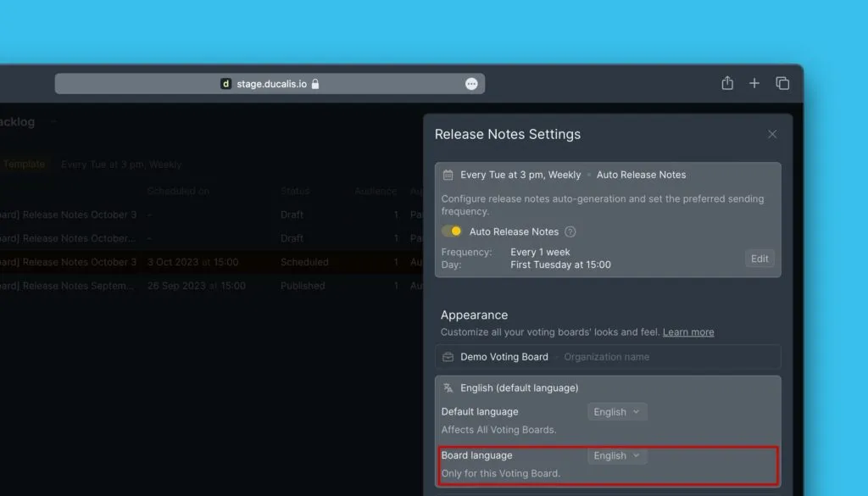Select the stage.ducalis.io address bar

point(271,84)
